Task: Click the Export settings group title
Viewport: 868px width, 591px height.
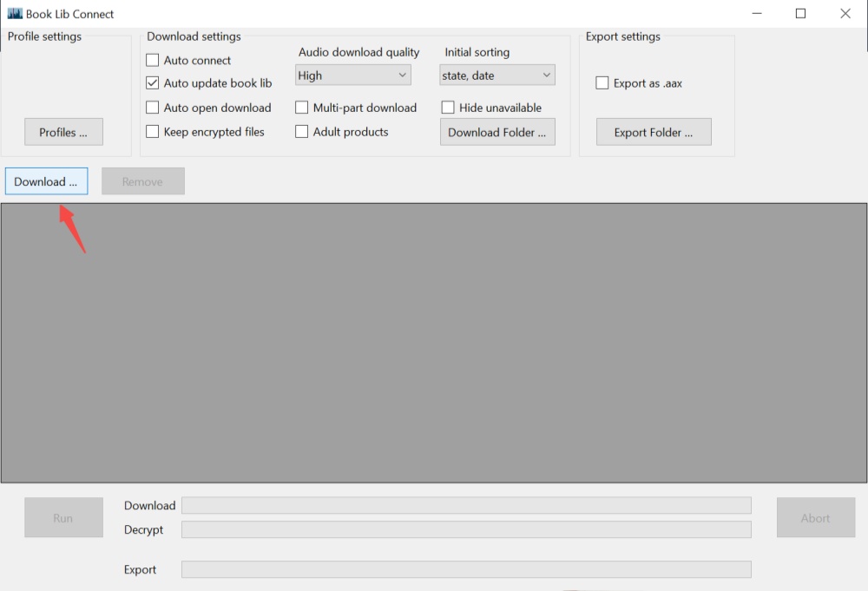Action: [622, 36]
